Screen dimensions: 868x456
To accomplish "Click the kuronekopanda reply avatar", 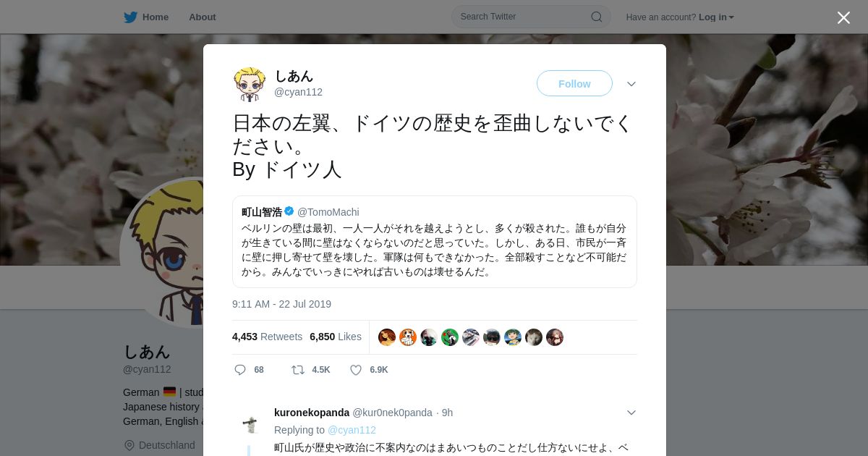I will coord(250,423).
